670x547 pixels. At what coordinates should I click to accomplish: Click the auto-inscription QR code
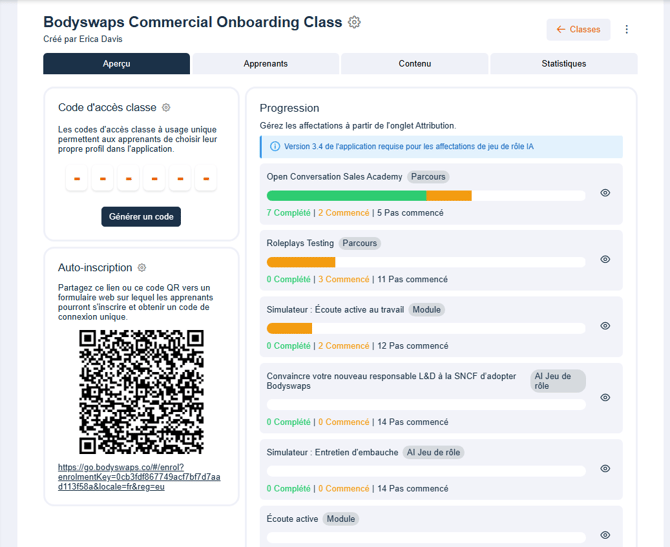click(x=141, y=391)
